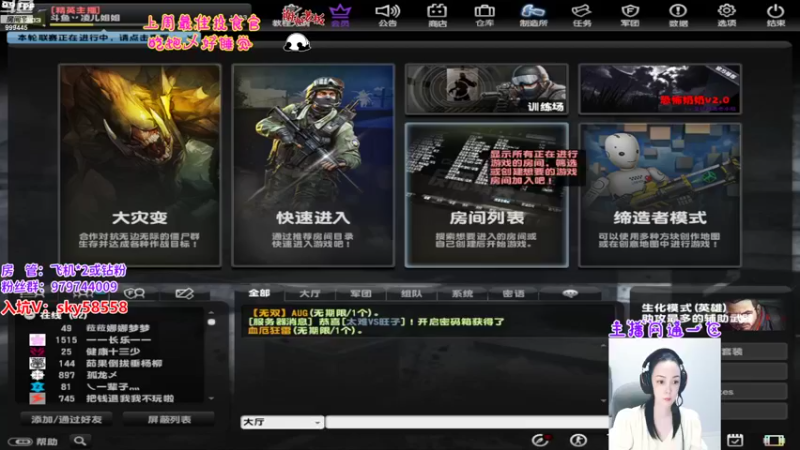
Task: Click the 结束 power exit icon
Action: click(776, 15)
